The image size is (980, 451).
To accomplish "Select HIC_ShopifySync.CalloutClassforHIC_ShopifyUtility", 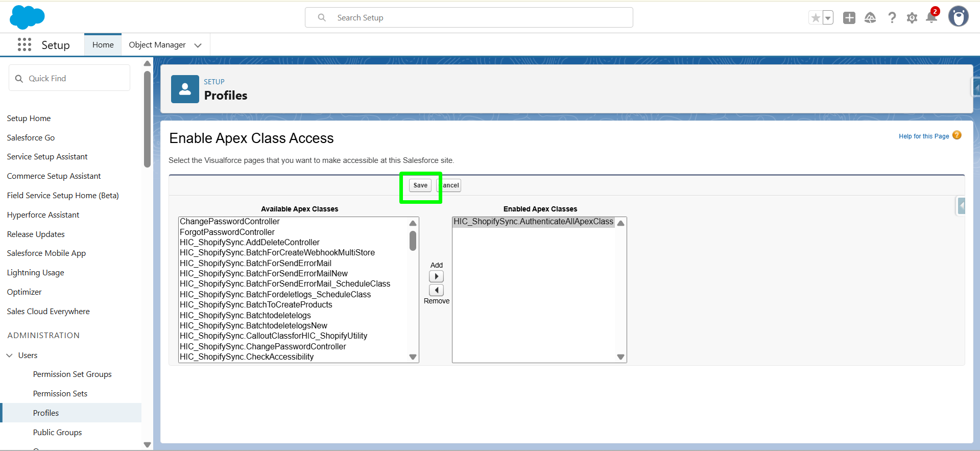I will click(x=273, y=336).
